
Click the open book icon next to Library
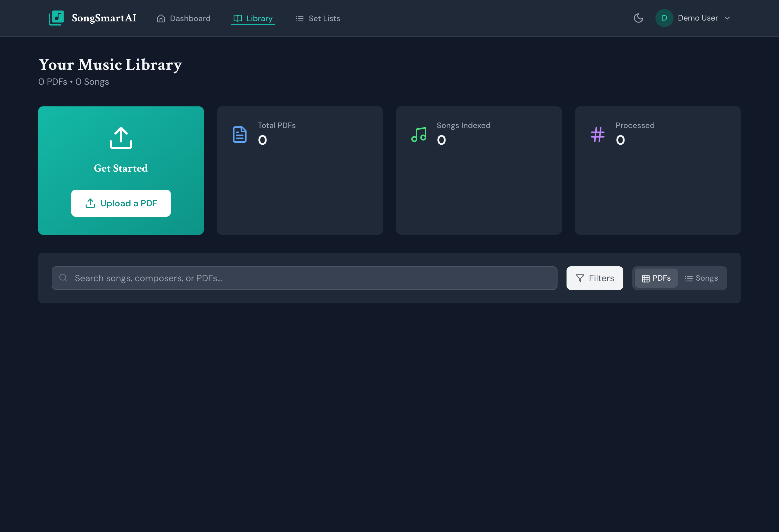pyautogui.click(x=237, y=19)
